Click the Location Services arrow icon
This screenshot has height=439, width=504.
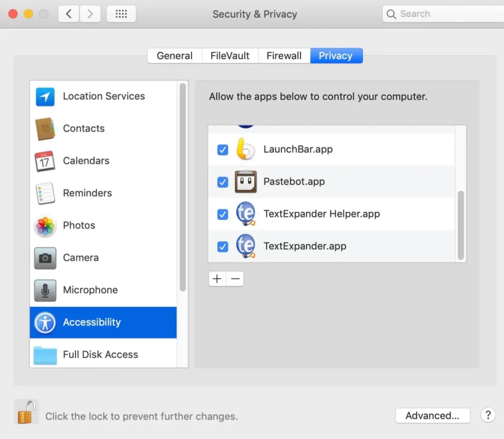(x=45, y=96)
